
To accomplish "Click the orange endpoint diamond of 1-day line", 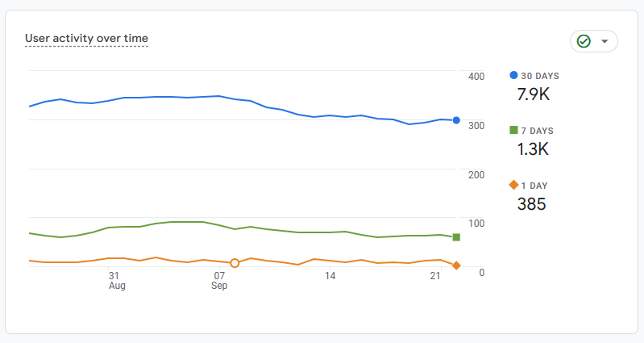I will pyautogui.click(x=456, y=266).
